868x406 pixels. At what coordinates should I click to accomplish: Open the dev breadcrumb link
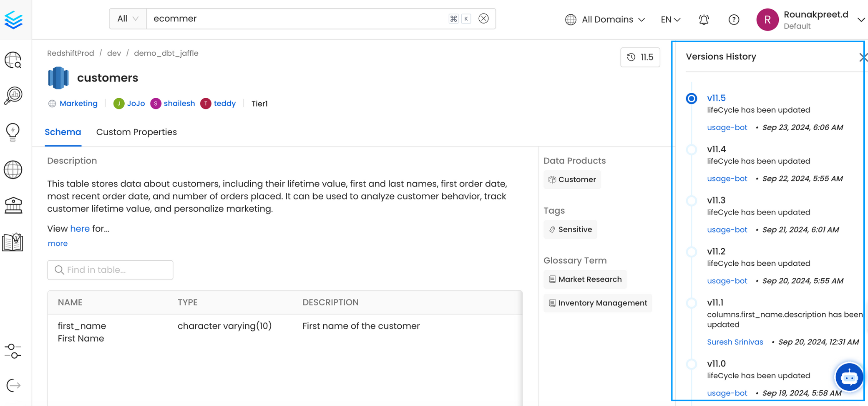click(x=114, y=53)
